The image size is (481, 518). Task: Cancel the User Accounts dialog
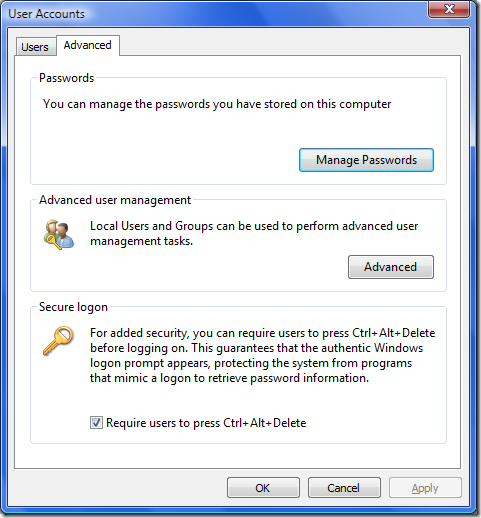pyautogui.click(x=344, y=488)
